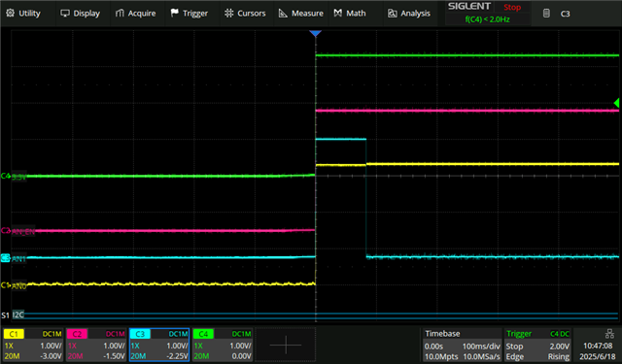This screenshot has height=364, width=622.
Task: Click the Rising slope label
Action: coord(558,357)
